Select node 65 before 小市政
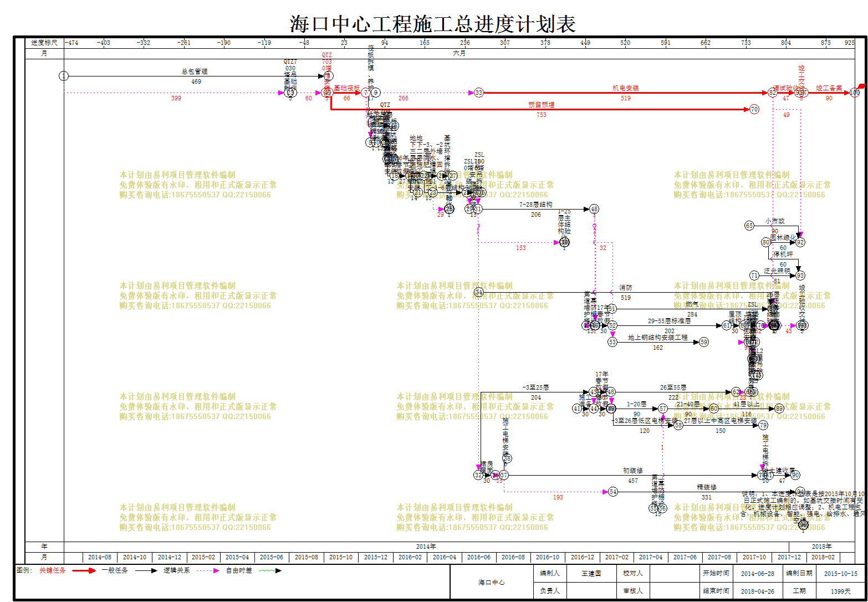The width and height of the screenshot is (868, 602). [x=749, y=226]
